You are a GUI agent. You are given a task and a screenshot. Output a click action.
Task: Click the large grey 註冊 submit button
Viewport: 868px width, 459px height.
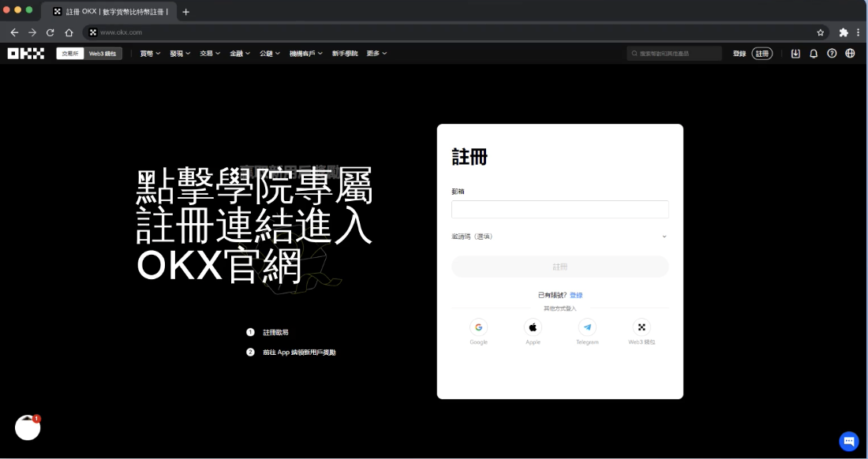pyautogui.click(x=559, y=267)
